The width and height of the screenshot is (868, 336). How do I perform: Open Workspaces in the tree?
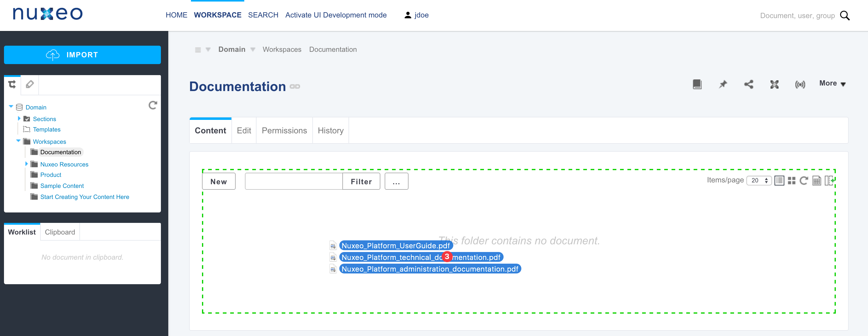49,142
